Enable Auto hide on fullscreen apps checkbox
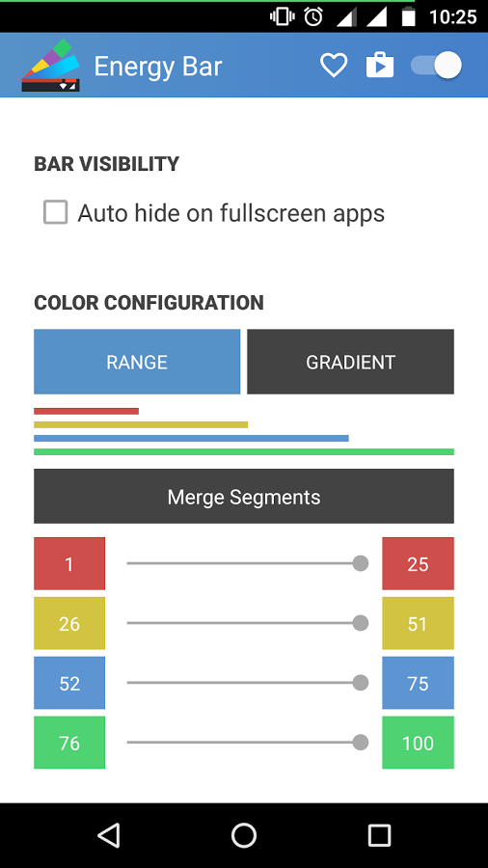The image size is (488, 868). coord(56,212)
